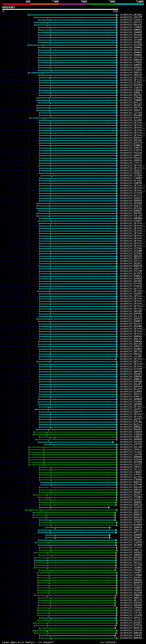
Task: Open hit UniRef100_B9RKS6
Action: pos(131,60)
